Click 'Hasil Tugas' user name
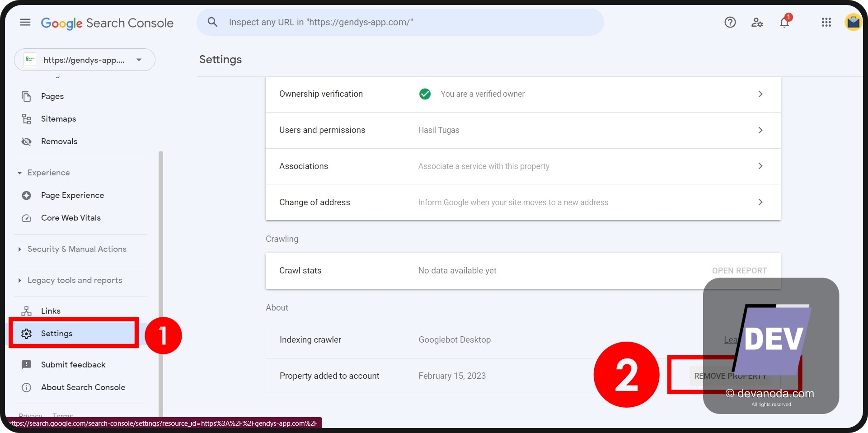This screenshot has height=433, width=868. click(x=438, y=130)
